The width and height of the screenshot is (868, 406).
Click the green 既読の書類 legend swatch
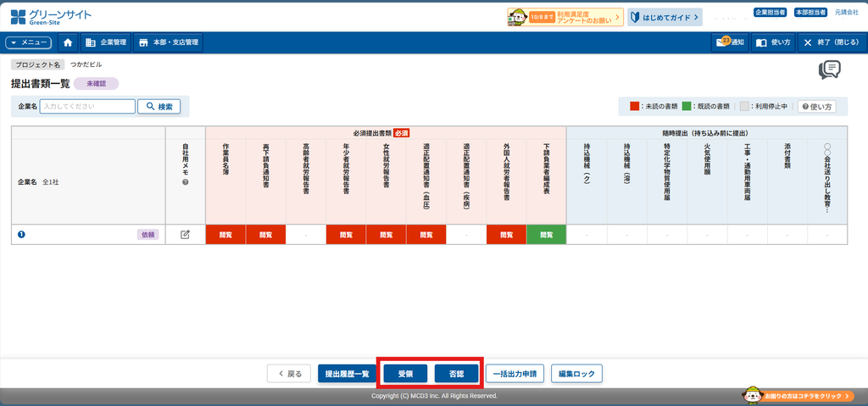687,106
